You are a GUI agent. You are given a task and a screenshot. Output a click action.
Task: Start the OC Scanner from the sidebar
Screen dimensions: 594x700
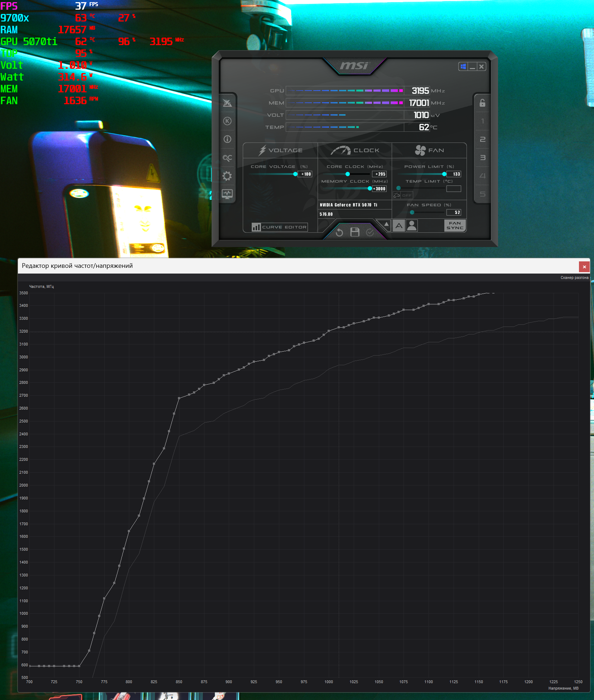tap(227, 158)
